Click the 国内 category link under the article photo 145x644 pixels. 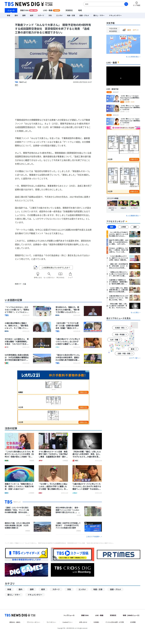coord(16,85)
